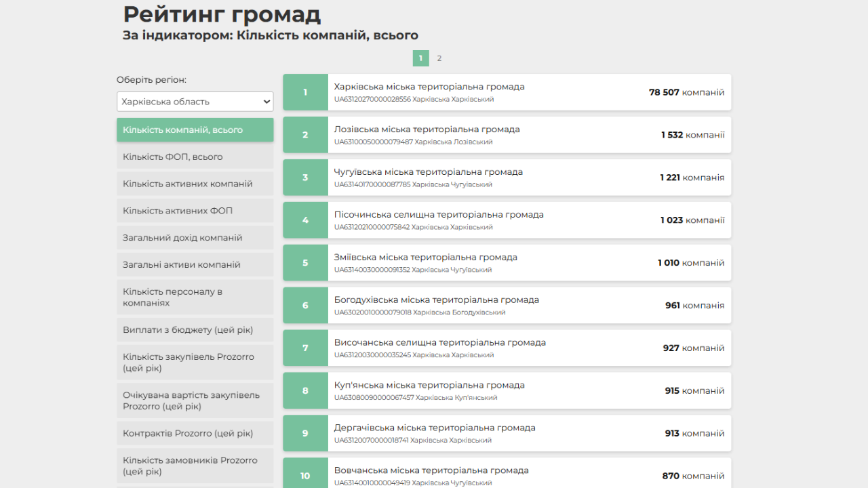Select page 1 in pagination
This screenshot has width=868, height=488.
tap(420, 58)
